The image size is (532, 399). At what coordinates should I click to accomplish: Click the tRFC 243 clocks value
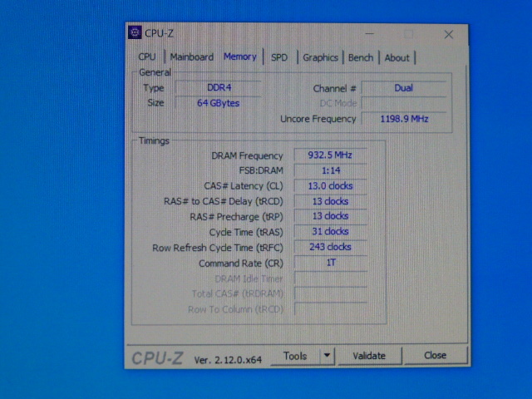(x=330, y=247)
